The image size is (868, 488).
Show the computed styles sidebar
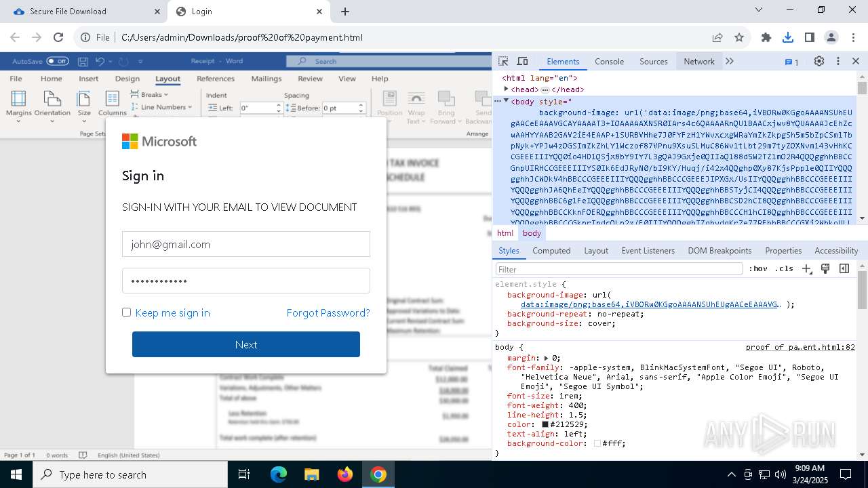coord(844,269)
